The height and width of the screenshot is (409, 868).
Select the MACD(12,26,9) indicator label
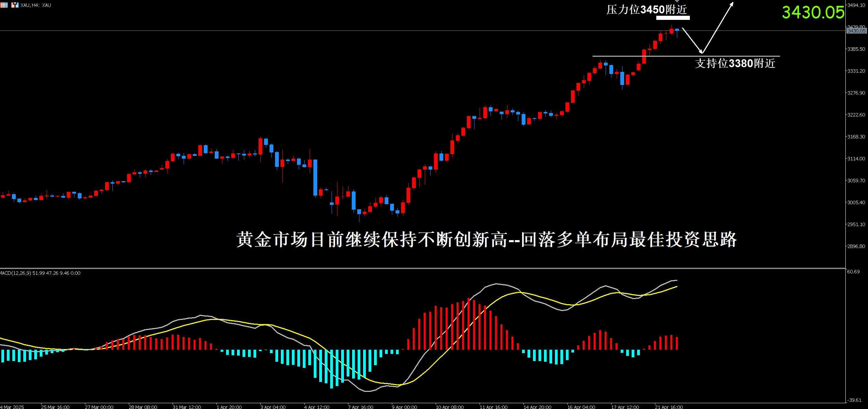[40, 273]
